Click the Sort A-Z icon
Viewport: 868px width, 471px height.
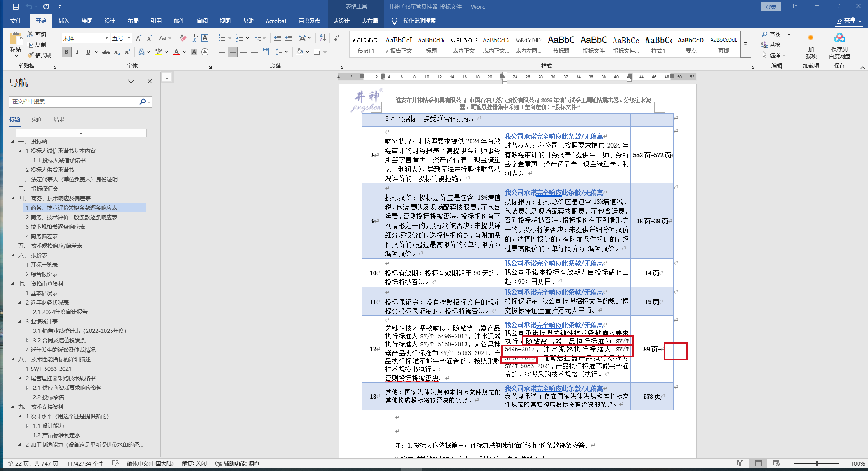coord(322,38)
